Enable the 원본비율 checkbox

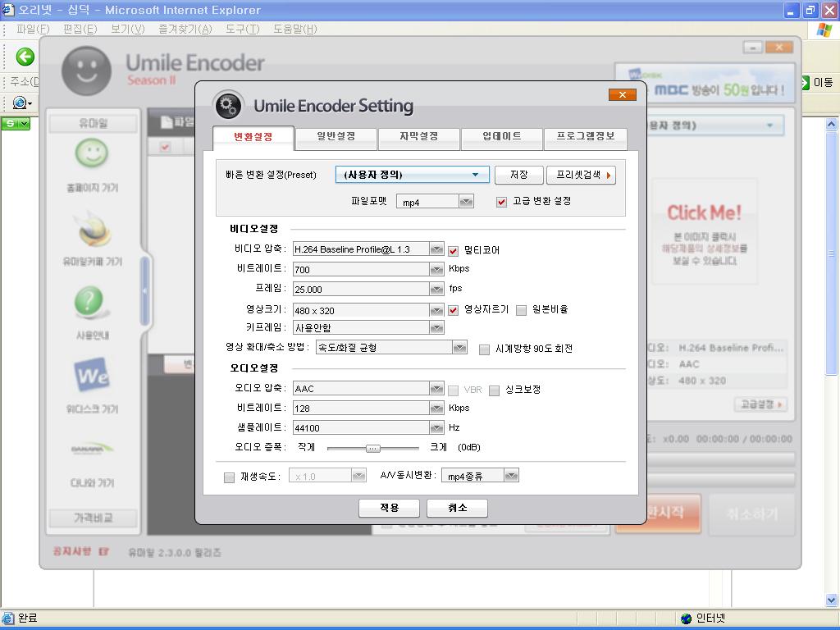(521, 310)
